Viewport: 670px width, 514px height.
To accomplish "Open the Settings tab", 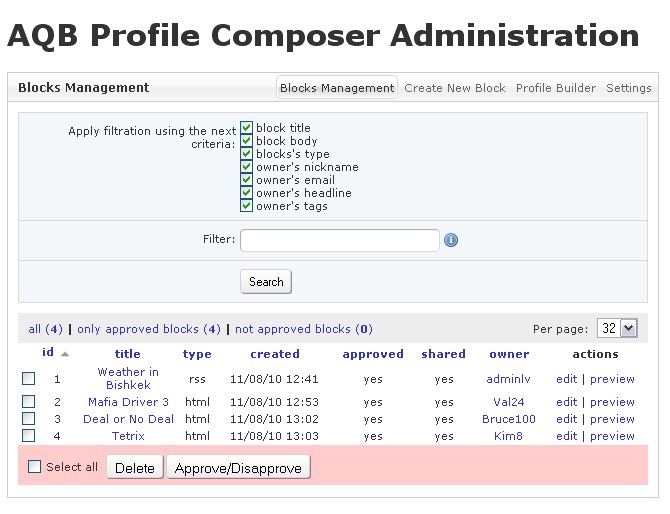I will click(x=629, y=88).
